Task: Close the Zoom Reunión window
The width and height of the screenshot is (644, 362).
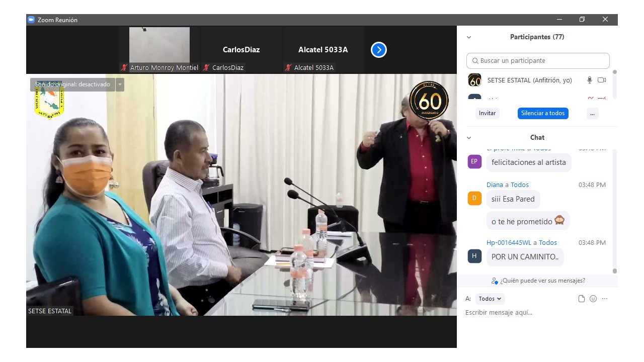Action: (x=605, y=20)
